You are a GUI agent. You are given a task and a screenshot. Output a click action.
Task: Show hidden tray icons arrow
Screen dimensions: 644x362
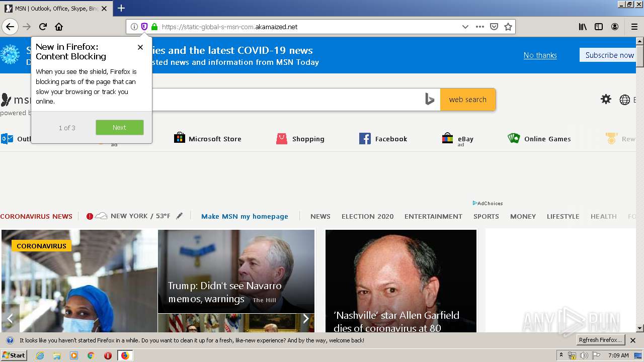(x=561, y=355)
